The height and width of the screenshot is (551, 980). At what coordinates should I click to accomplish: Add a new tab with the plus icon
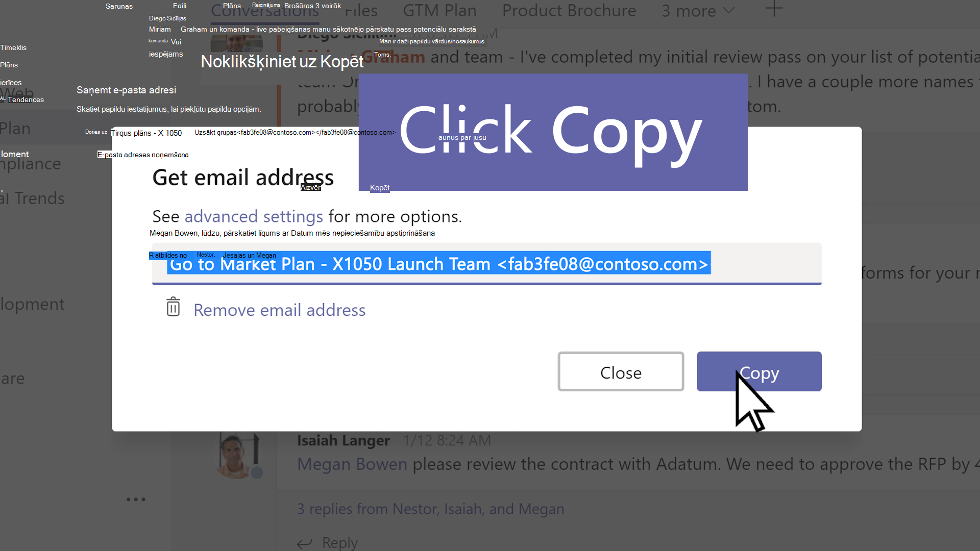pos(774,9)
